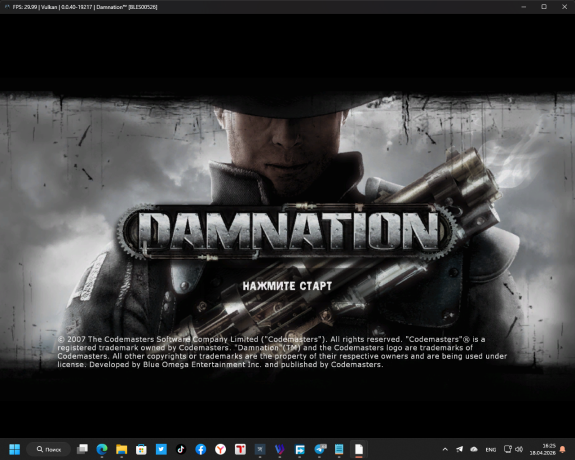Click the Поиск search box on taskbar

49,449
